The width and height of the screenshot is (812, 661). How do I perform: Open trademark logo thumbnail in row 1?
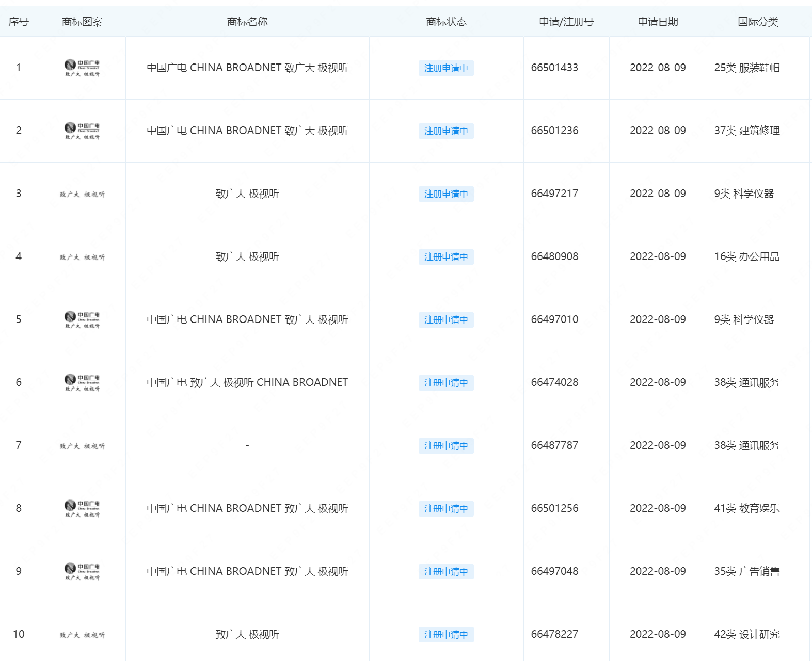[82, 68]
